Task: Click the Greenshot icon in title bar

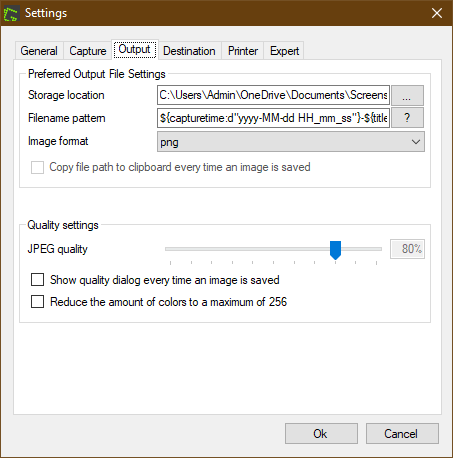Action: tap(11, 14)
